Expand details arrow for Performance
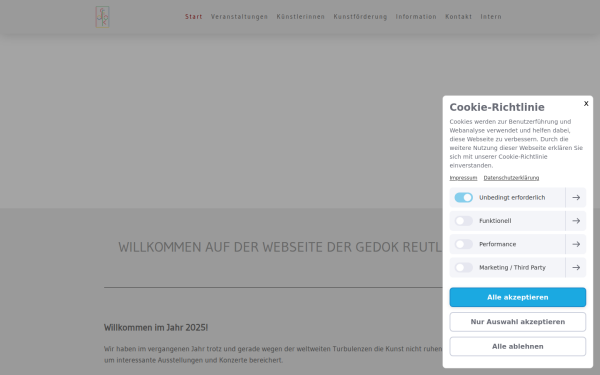The height and width of the screenshot is (375, 600). [x=576, y=244]
